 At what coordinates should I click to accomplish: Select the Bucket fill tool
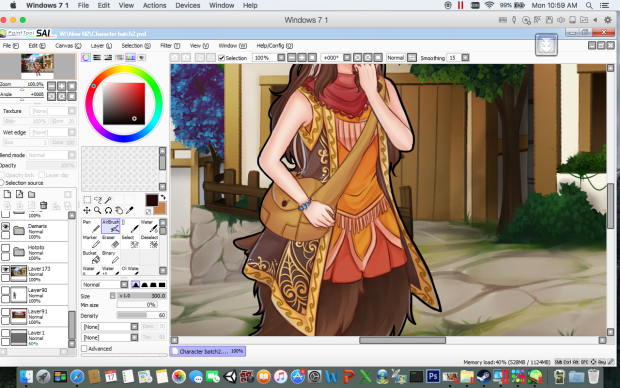91,257
